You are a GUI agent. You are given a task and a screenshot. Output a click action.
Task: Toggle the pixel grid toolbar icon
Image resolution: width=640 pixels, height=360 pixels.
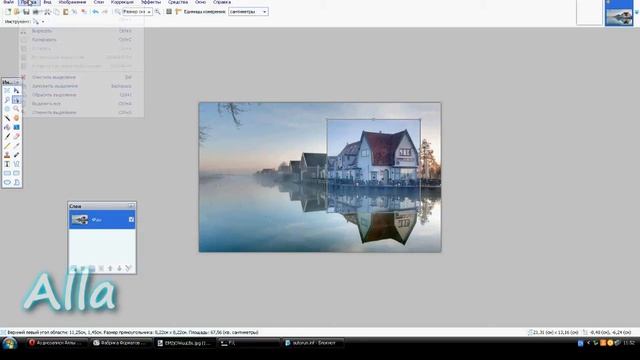[169, 12]
